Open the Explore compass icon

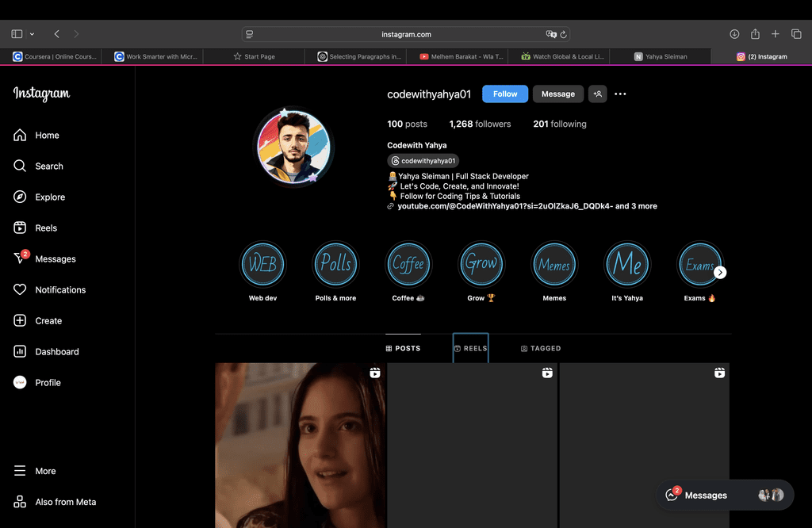tap(21, 197)
